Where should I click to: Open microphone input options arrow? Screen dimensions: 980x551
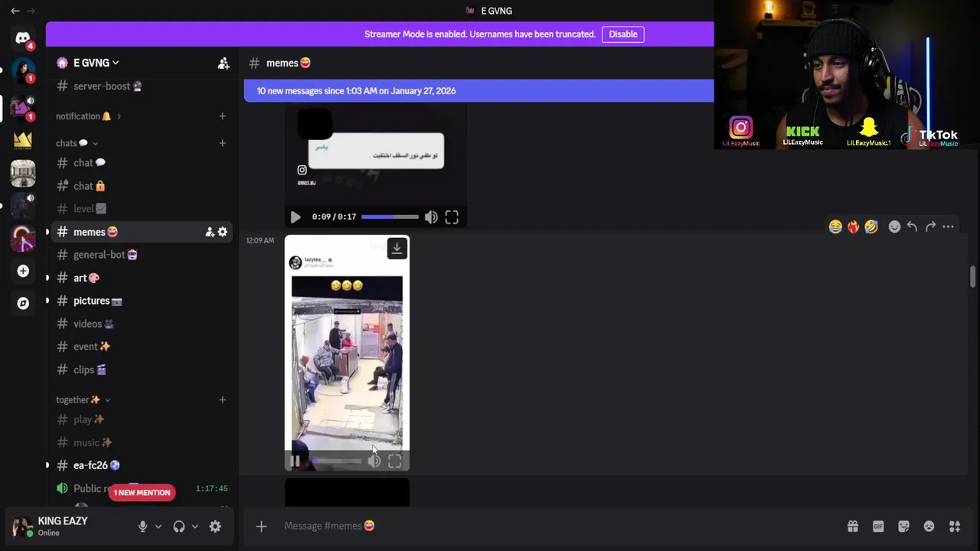[x=158, y=527]
